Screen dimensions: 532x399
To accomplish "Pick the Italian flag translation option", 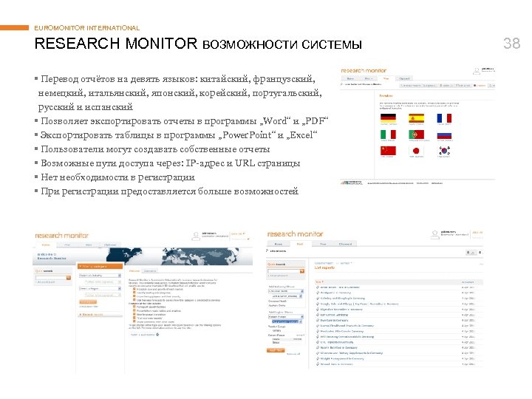I will (388, 134).
